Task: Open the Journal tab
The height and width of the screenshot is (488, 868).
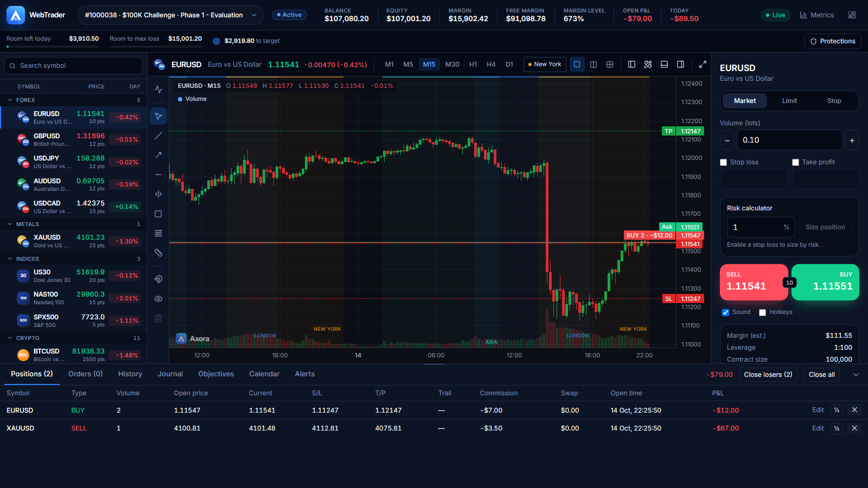Action: [170, 374]
